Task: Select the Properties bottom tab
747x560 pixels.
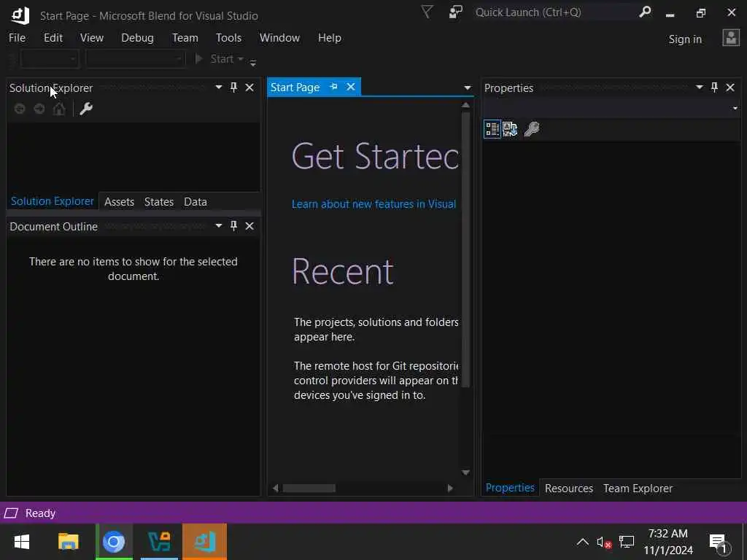Action: pos(510,488)
